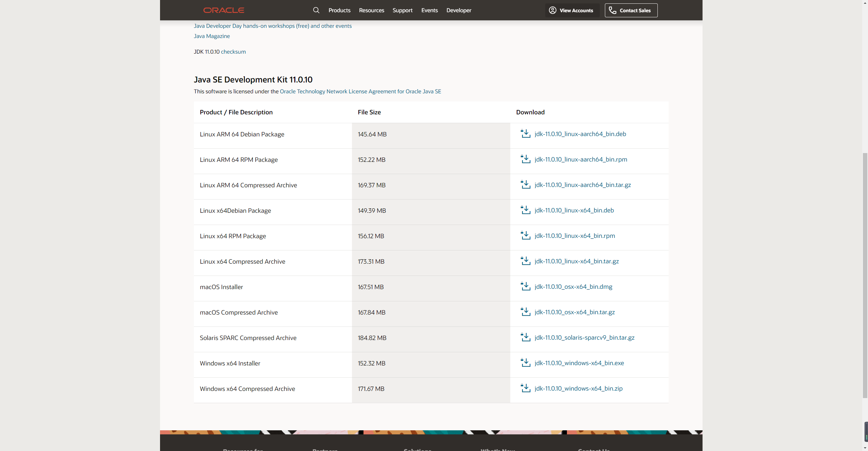The image size is (868, 451).
Task: Open the Developer menu
Action: 459,10
